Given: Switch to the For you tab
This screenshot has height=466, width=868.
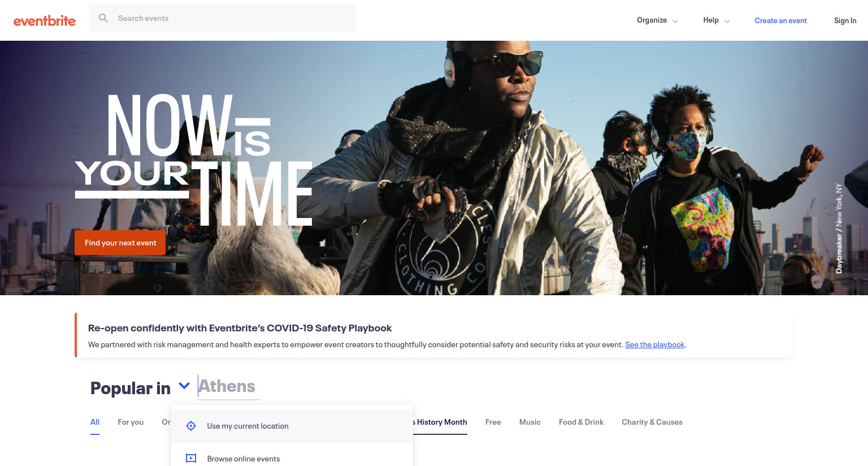Looking at the screenshot, I should [x=131, y=422].
